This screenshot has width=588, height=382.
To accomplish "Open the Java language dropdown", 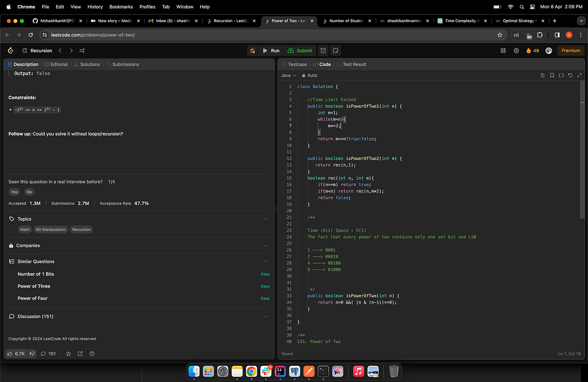I will [x=289, y=76].
